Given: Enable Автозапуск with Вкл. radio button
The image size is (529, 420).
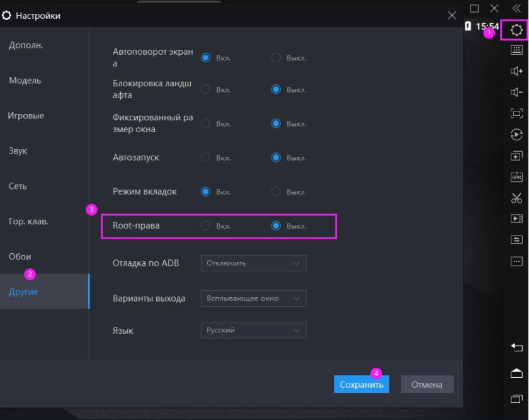Looking at the screenshot, I should [205, 157].
